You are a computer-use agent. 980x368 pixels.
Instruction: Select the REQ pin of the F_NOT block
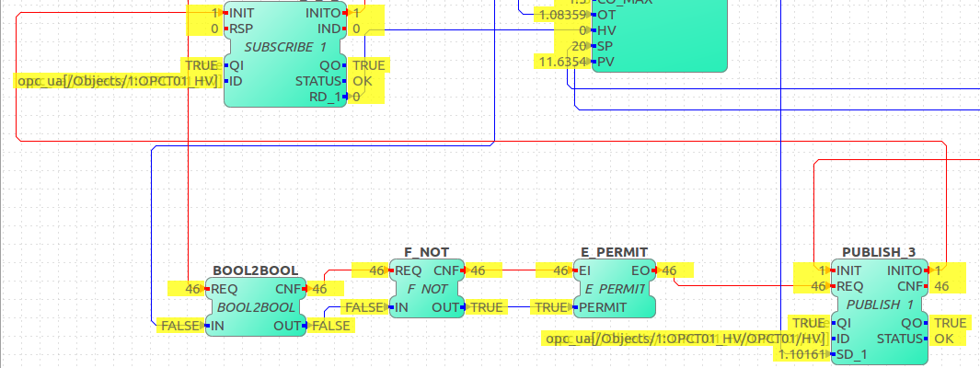409,270
